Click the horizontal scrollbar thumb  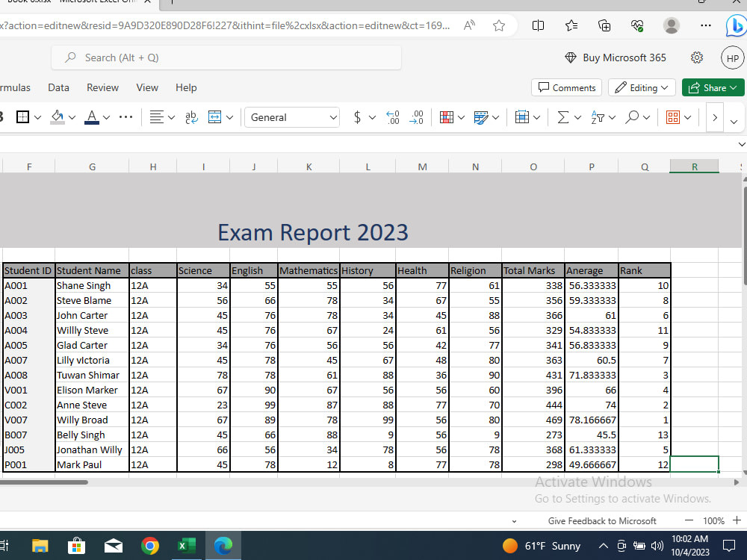(x=44, y=482)
